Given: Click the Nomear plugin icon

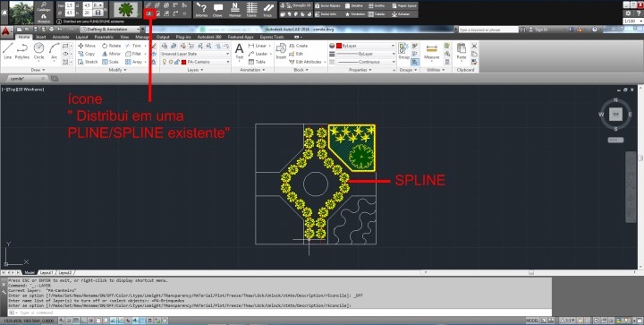Looking at the screenshot, I should (235, 10).
